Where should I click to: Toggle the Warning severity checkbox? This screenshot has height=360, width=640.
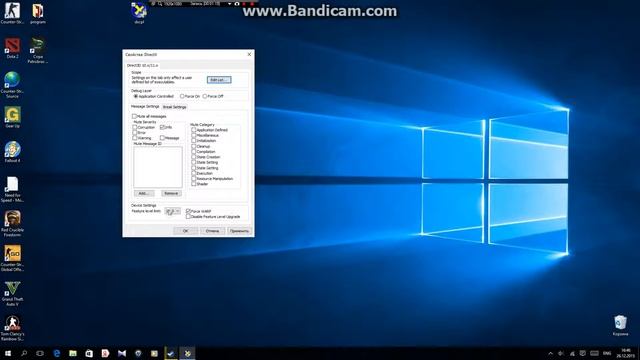pos(135,138)
